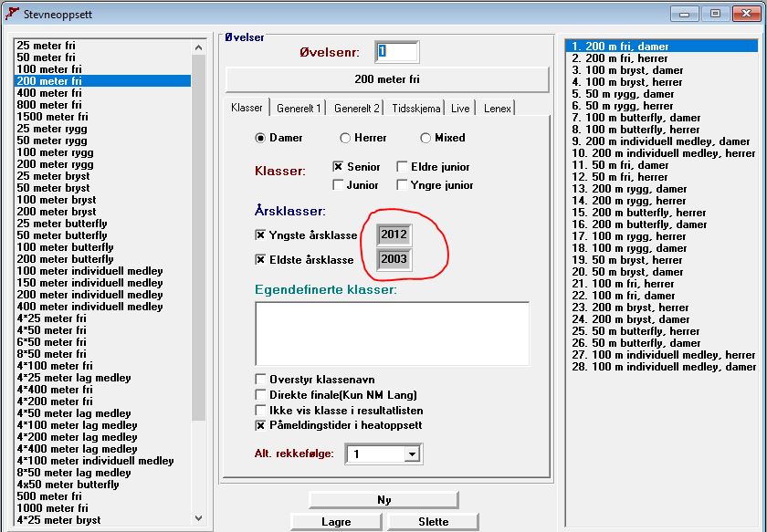This screenshot has height=532, width=767.
Task: Select 400 meter fri in event list
Action: click(49, 93)
